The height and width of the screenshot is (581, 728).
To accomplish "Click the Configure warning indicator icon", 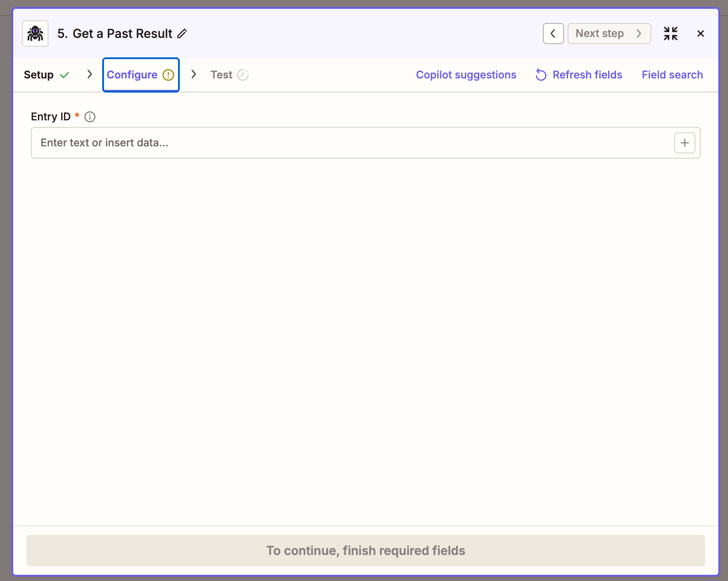I will 168,75.
